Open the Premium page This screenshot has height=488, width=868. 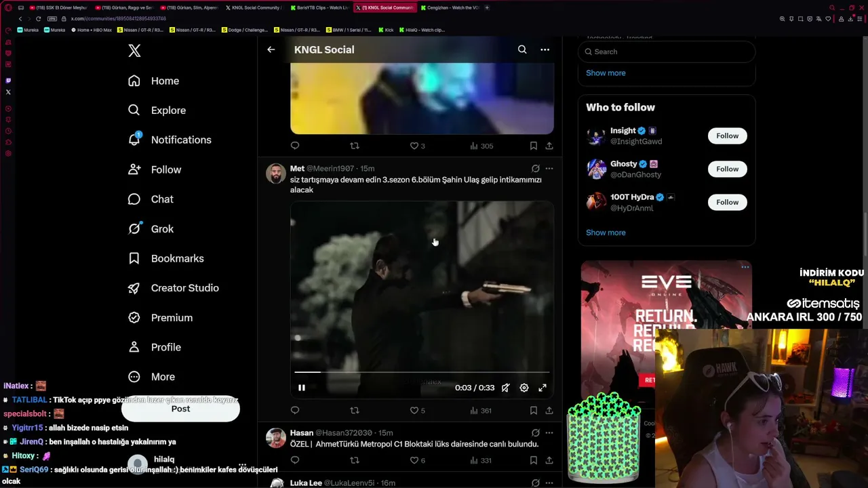pyautogui.click(x=160, y=318)
